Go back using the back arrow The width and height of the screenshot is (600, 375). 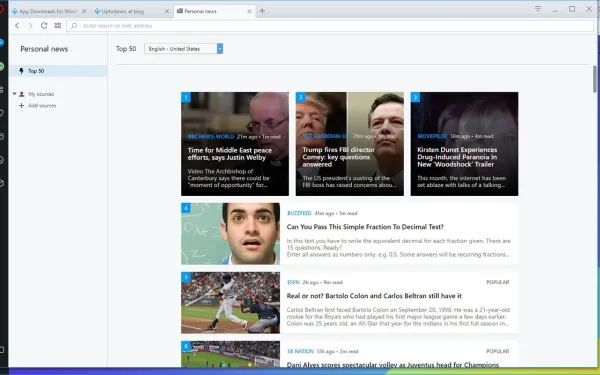click(17, 26)
